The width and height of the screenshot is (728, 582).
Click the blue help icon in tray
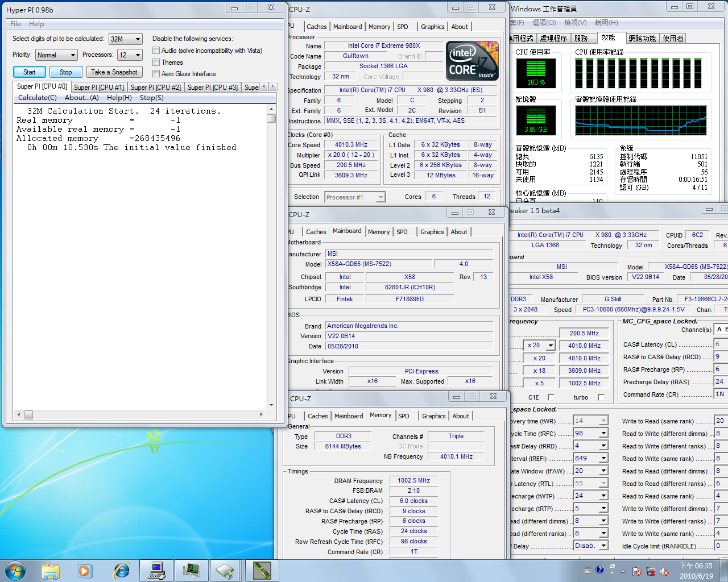pos(599,569)
